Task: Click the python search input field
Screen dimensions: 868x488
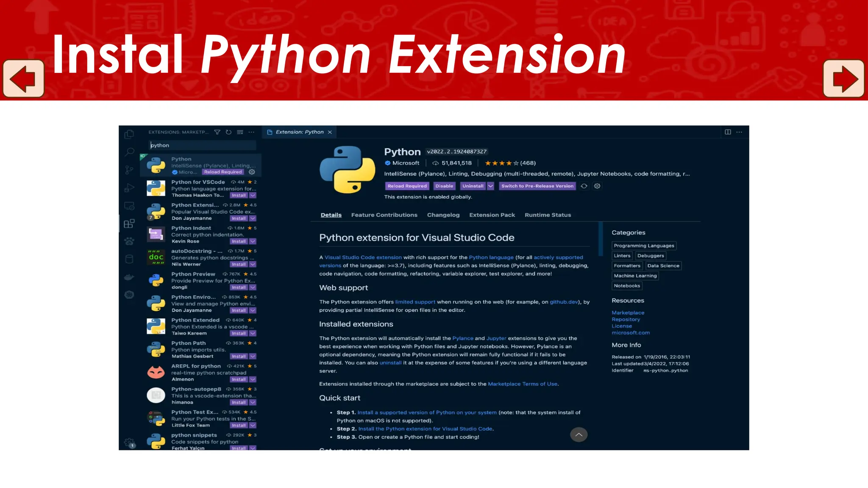Action: tap(202, 145)
